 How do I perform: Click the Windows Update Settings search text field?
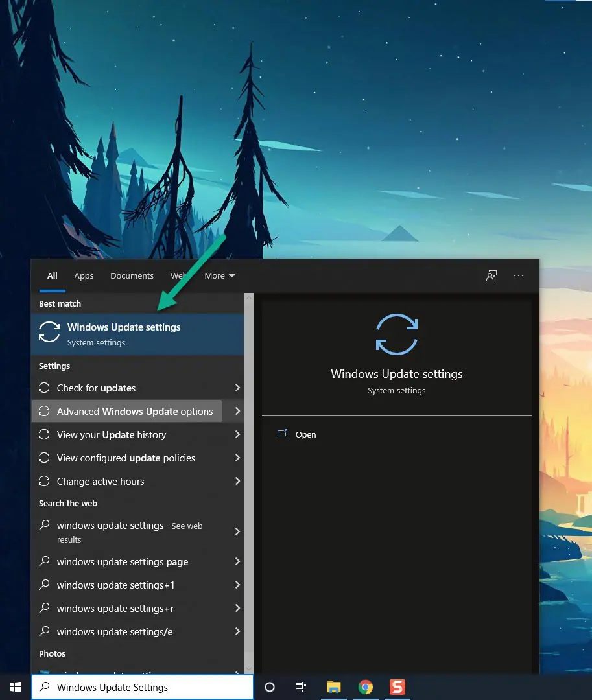point(143,687)
